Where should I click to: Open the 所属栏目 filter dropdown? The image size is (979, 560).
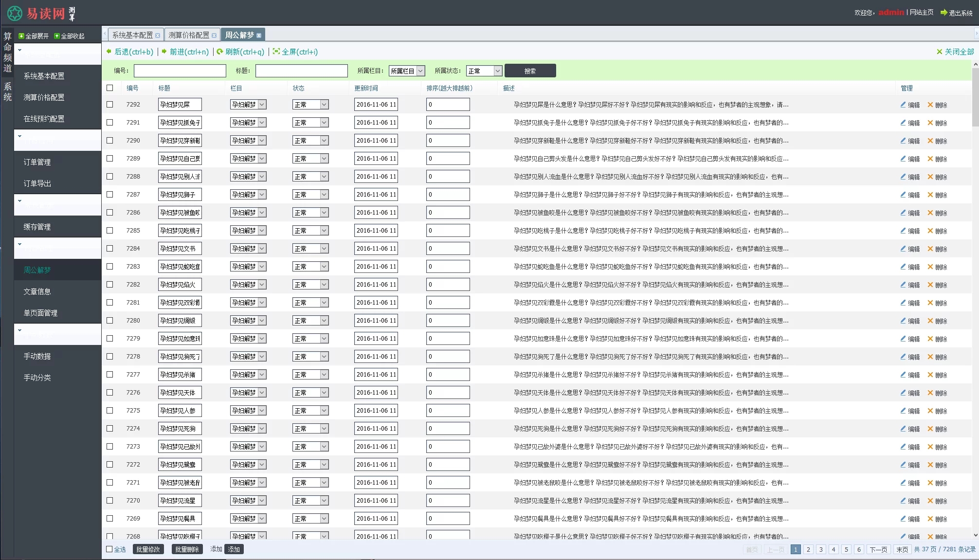407,71
